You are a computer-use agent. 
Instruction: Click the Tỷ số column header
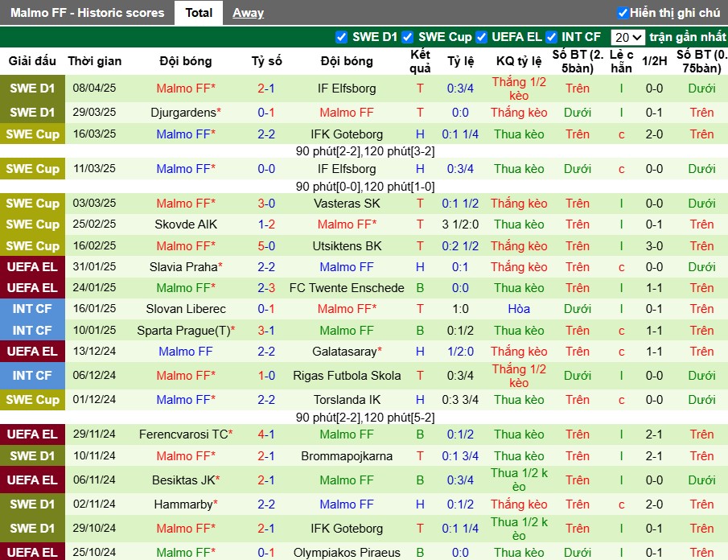click(x=266, y=61)
